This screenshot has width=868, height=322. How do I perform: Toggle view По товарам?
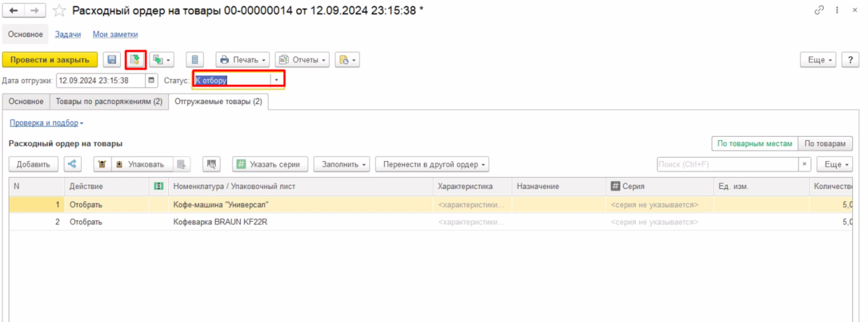pyautogui.click(x=826, y=143)
